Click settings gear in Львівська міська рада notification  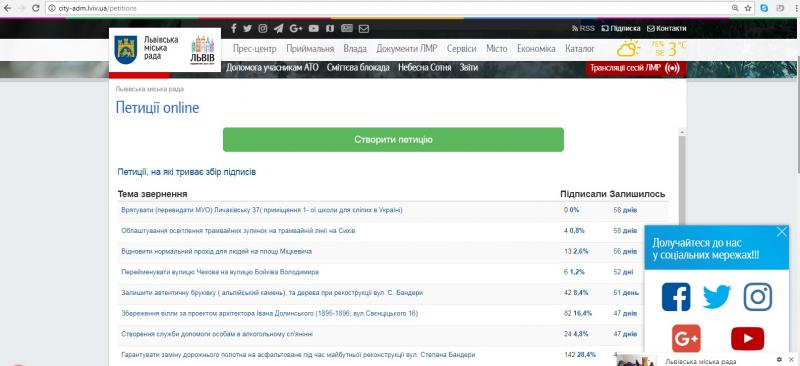point(779,360)
